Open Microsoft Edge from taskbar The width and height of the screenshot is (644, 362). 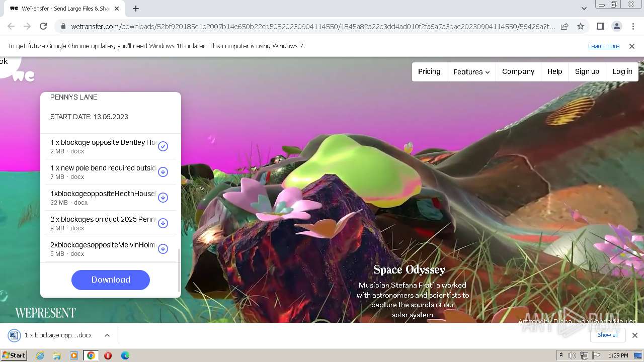tap(125, 355)
